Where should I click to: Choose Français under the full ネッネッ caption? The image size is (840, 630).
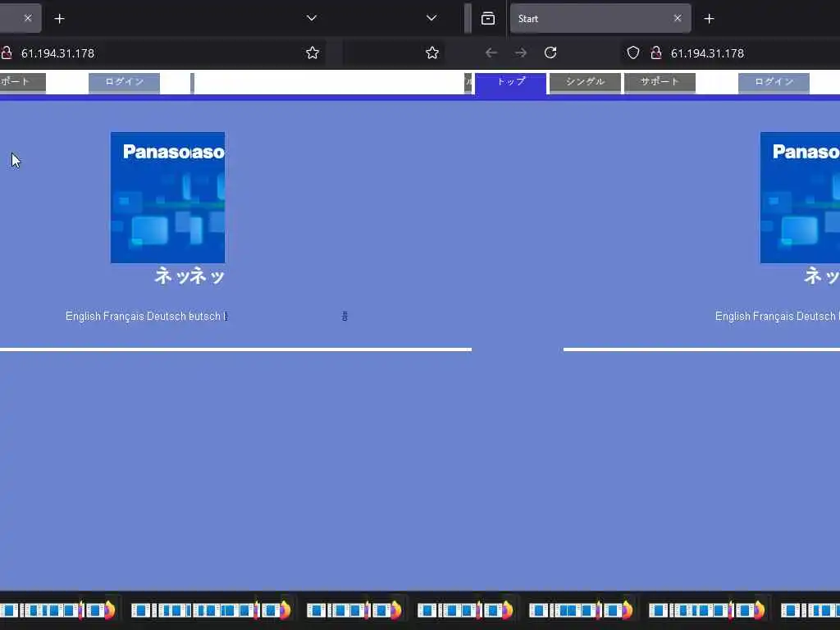coord(124,316)
